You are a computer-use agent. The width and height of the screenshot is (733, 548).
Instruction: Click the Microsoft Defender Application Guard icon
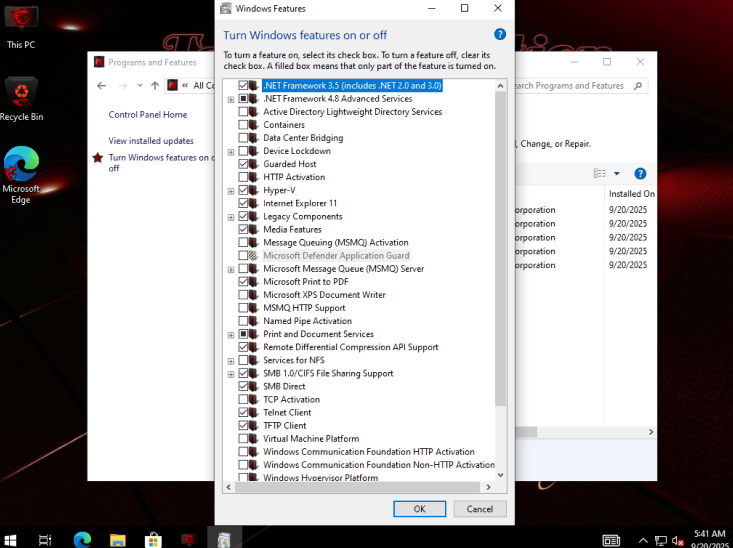coord(253,255)
